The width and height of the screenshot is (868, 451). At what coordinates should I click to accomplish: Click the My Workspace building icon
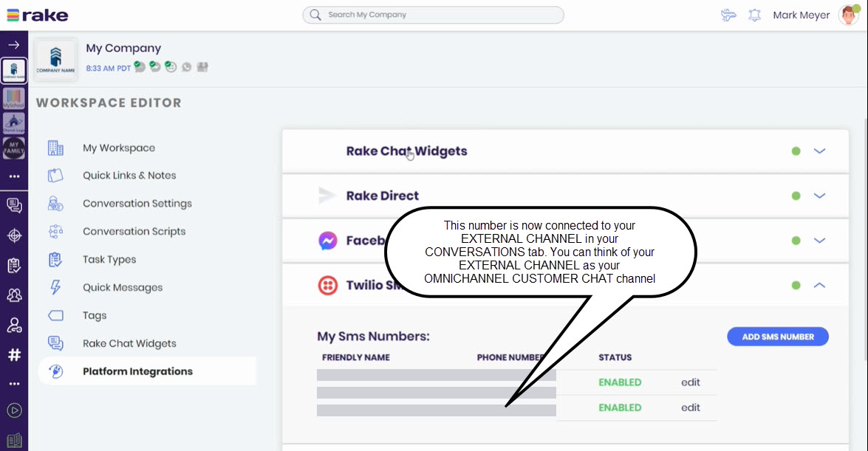pos(55,148)
